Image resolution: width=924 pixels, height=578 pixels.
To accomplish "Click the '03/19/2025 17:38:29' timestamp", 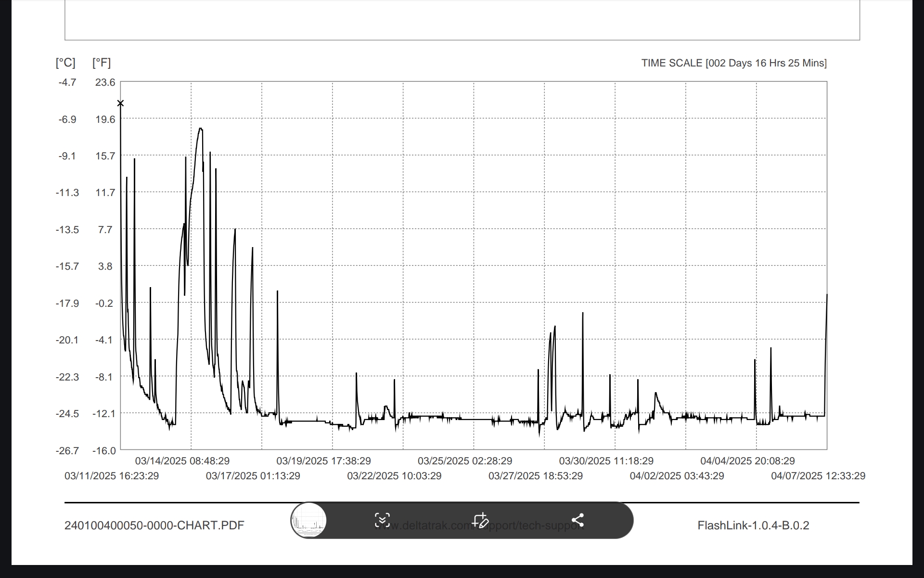I will click(323, 461).
